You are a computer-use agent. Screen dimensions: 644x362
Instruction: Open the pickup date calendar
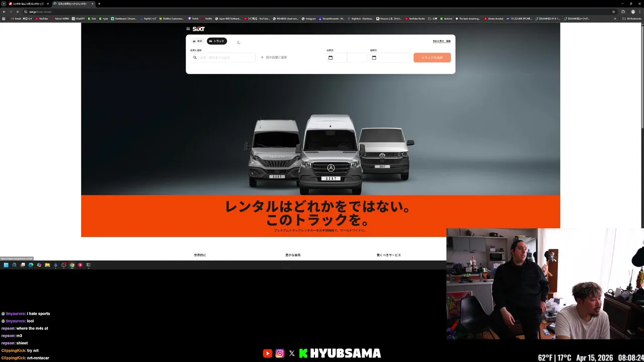pos(331,58)
